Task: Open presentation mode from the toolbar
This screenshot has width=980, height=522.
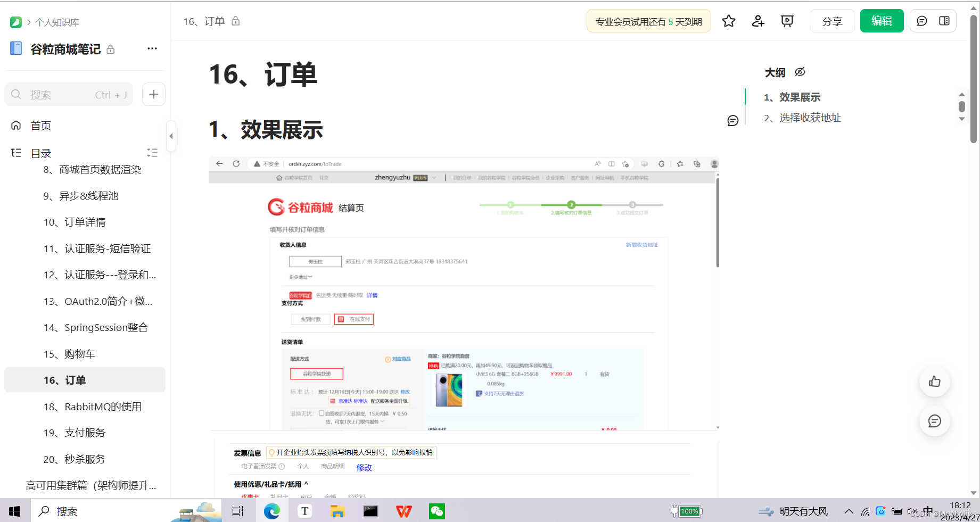Action: click(x=787, y=21)
